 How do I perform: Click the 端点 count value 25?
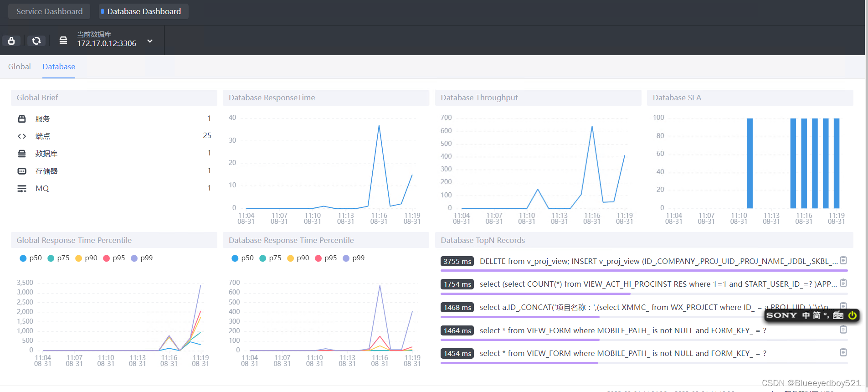207,135
